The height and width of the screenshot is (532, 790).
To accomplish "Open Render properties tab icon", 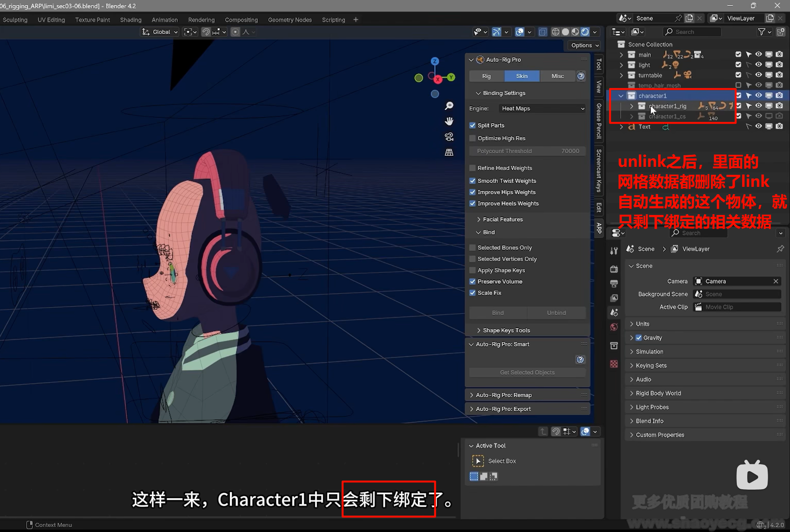I will 614,269.
